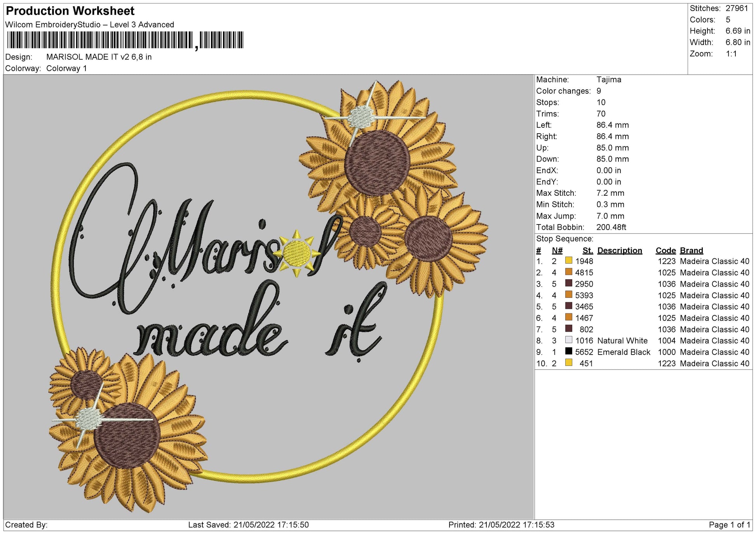Select the Description column header
This screenshot has height=534, width=756.
pyautogui.click(x=620, y=250)
